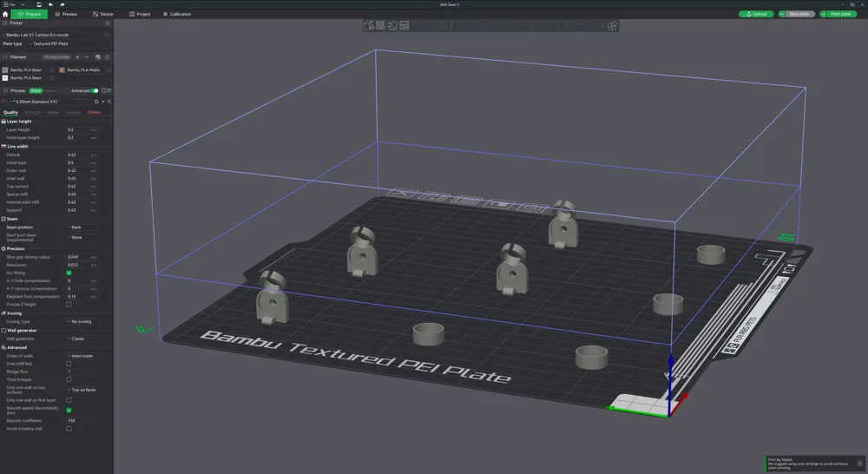Click the save project disk icon

[x=39, y=4]
